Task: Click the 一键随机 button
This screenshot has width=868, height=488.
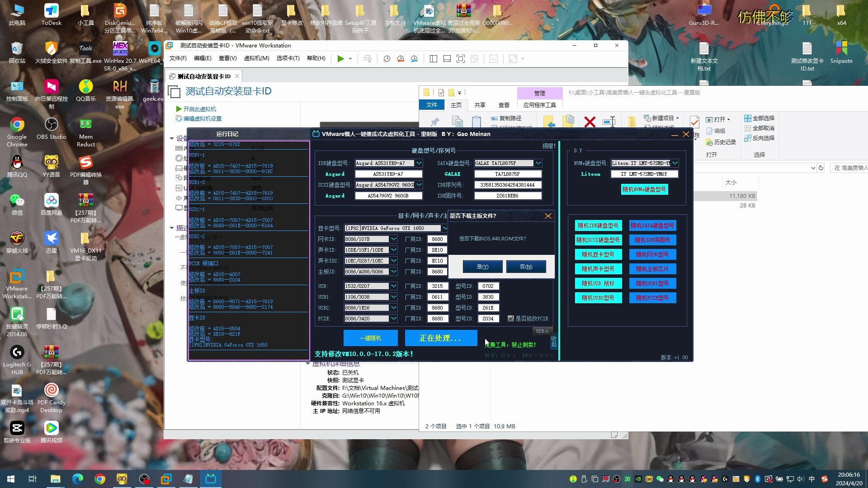Action: point(371,338)
